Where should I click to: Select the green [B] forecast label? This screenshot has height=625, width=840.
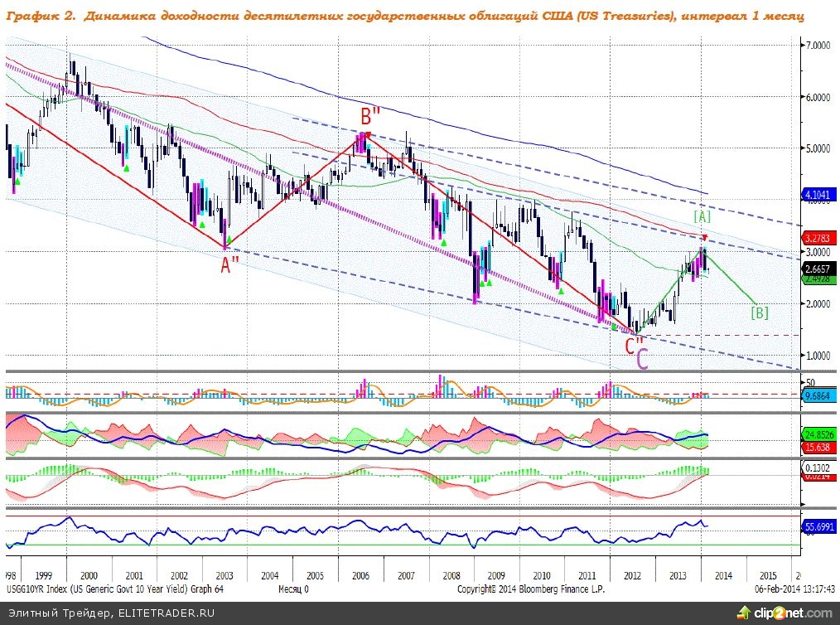point(760,312)
